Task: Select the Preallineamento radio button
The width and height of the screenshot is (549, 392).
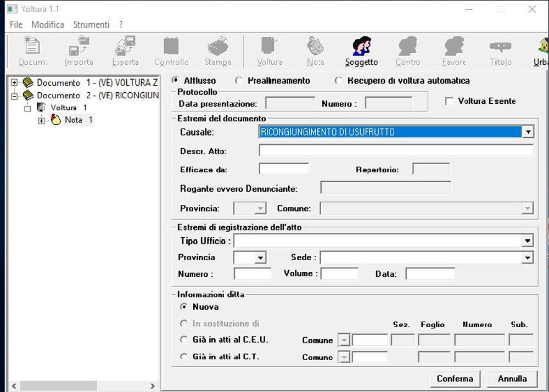Action: pos(239,81)
